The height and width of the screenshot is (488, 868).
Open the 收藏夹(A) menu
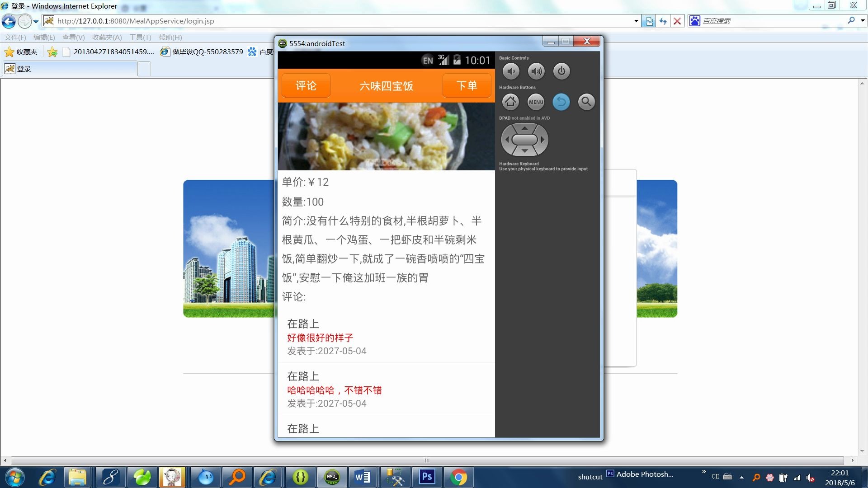[x=107, y=38]
